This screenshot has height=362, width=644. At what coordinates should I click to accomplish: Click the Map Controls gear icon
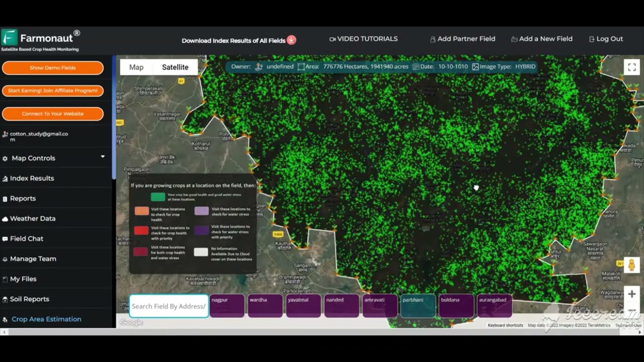[5, 158]
